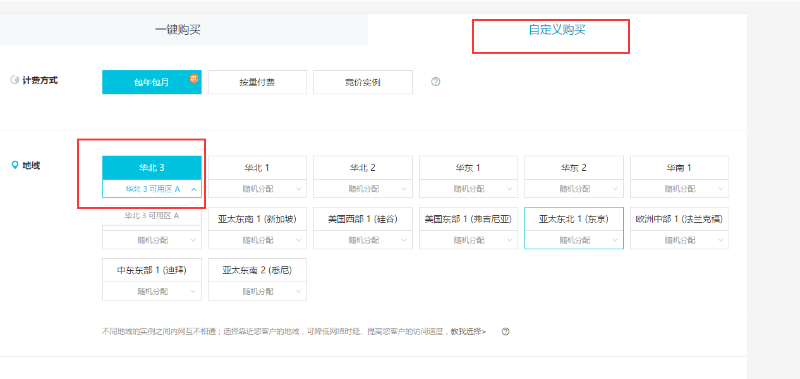
Task: Open zone dropdown under 亚太东南 2 (悉尼)
Action: click(x=257, y=291)
